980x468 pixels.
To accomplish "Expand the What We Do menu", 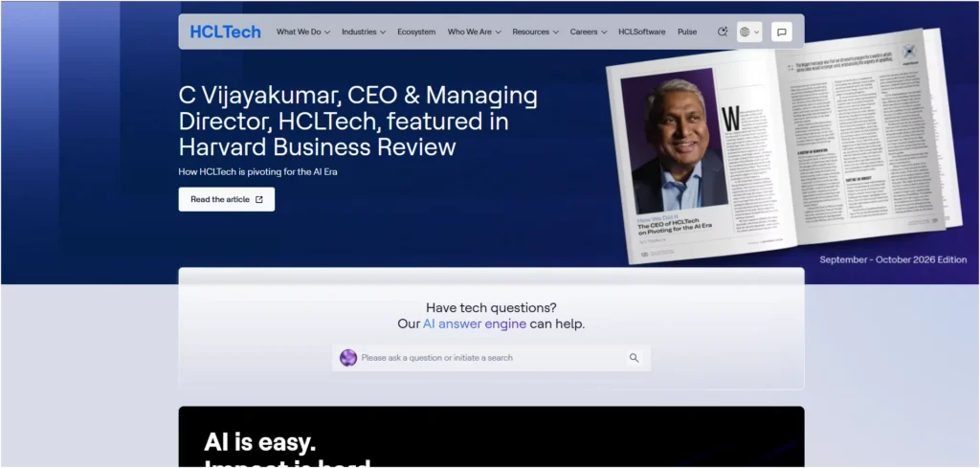I will coord(303,32).
